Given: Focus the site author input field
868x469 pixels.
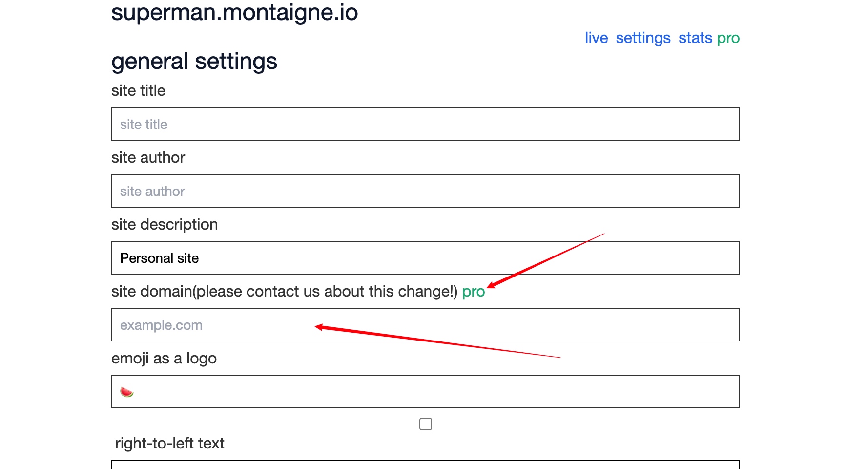Looking at the screenshot, I should point(426,191).
